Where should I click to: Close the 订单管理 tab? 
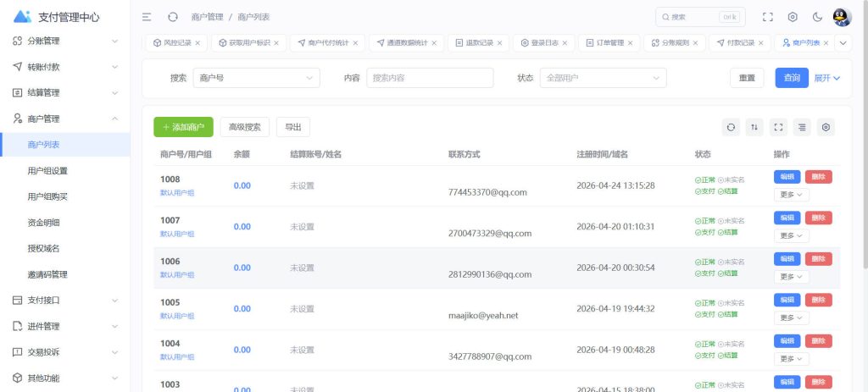click(x=630, y=43)
